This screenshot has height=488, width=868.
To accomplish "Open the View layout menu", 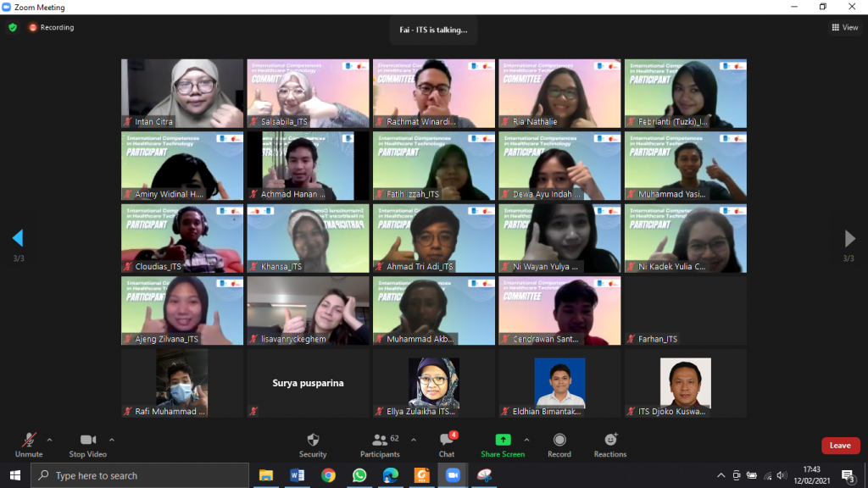I will [845, 27].
